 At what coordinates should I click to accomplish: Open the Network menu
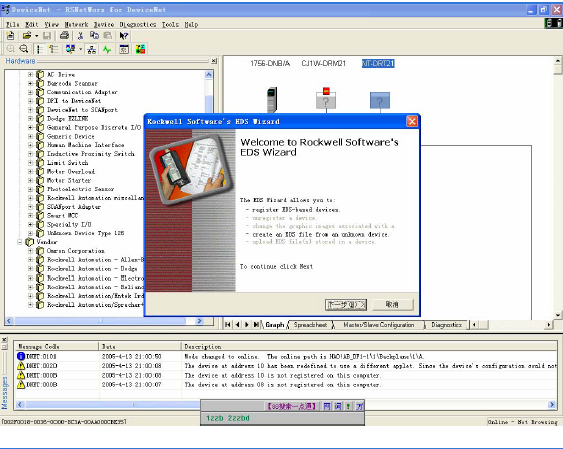[x=76, y=24]
